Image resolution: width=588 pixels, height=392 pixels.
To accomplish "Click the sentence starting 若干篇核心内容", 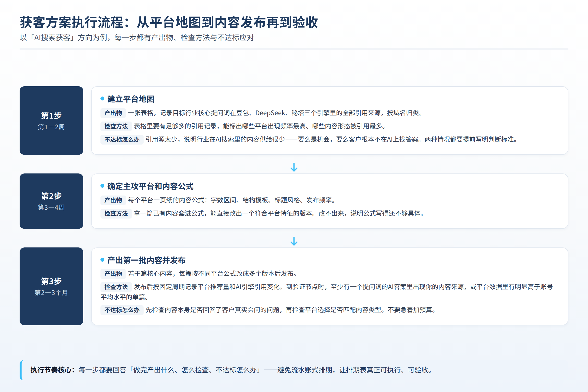I will coord(213,274).
